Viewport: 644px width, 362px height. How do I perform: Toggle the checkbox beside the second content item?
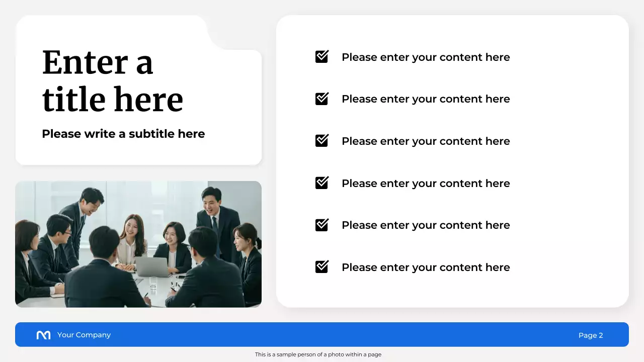pos(321,99)
